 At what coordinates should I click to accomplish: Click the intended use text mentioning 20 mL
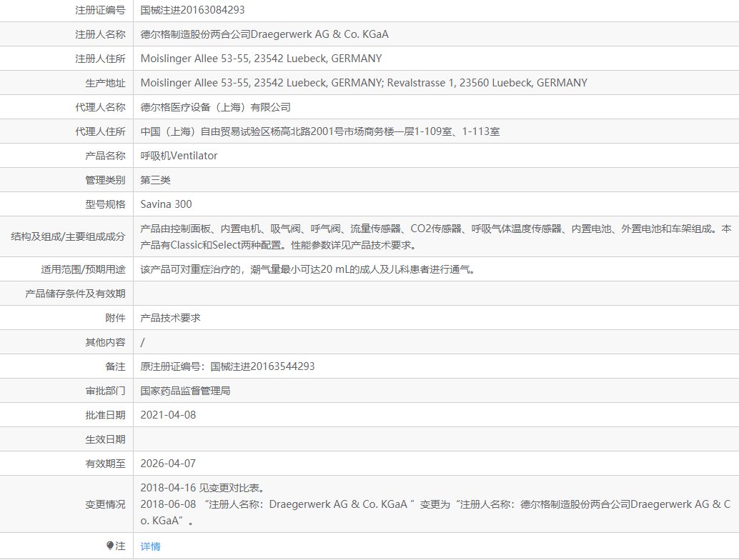[308, 269]
